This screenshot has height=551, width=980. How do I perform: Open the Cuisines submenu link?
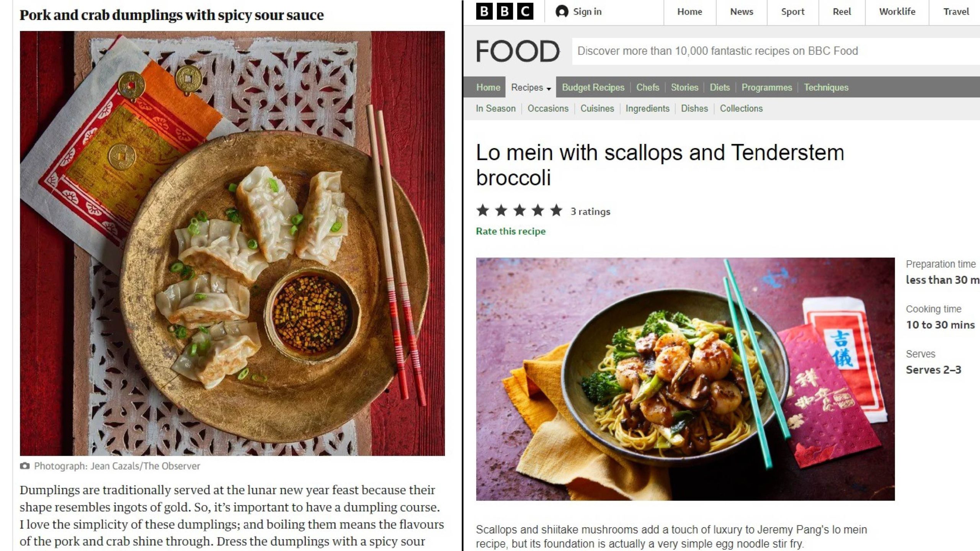tap(597, 108)
